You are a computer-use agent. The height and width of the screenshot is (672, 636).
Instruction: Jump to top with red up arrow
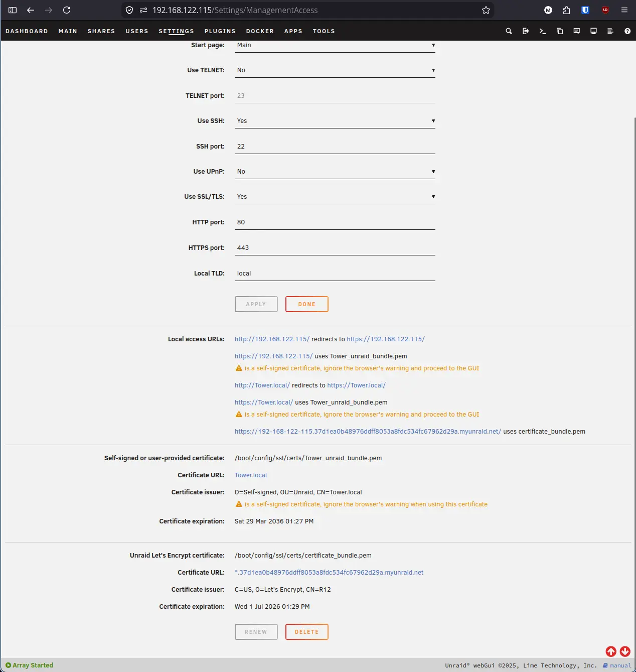pos(611,651)
